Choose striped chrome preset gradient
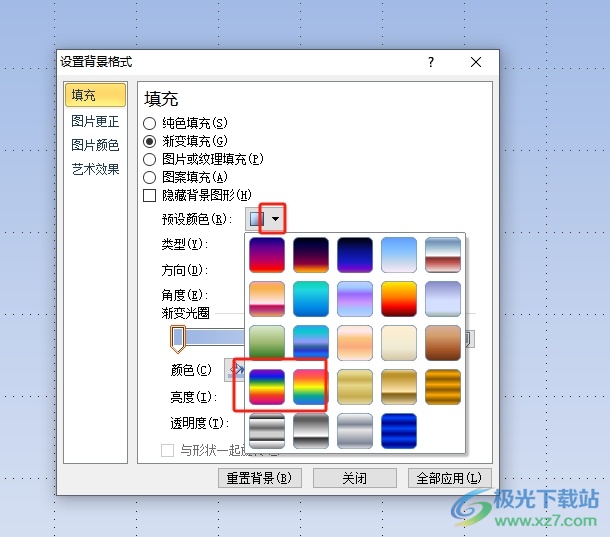The height and width of the screenshot is (537, 610). (267, 431)
